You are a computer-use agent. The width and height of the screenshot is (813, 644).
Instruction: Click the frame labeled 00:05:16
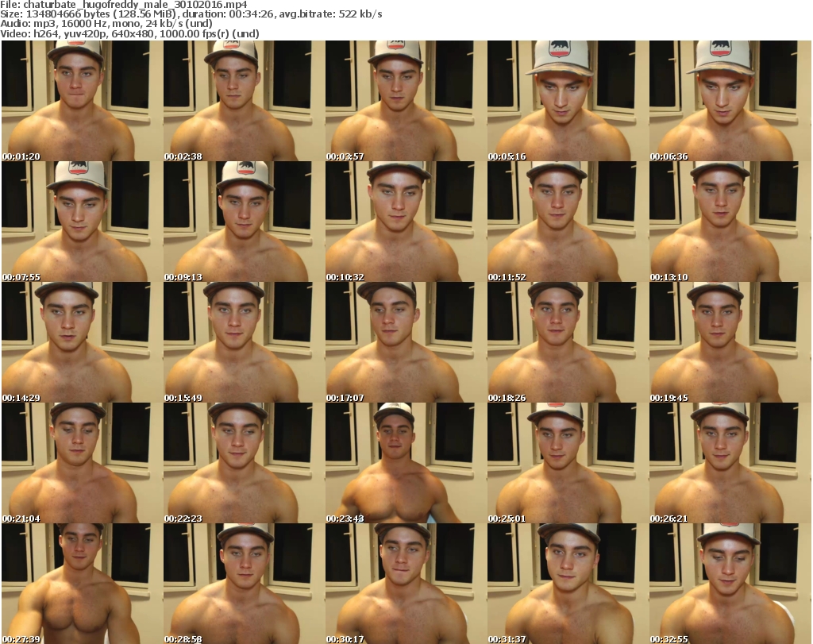click(x=568, y=101)
